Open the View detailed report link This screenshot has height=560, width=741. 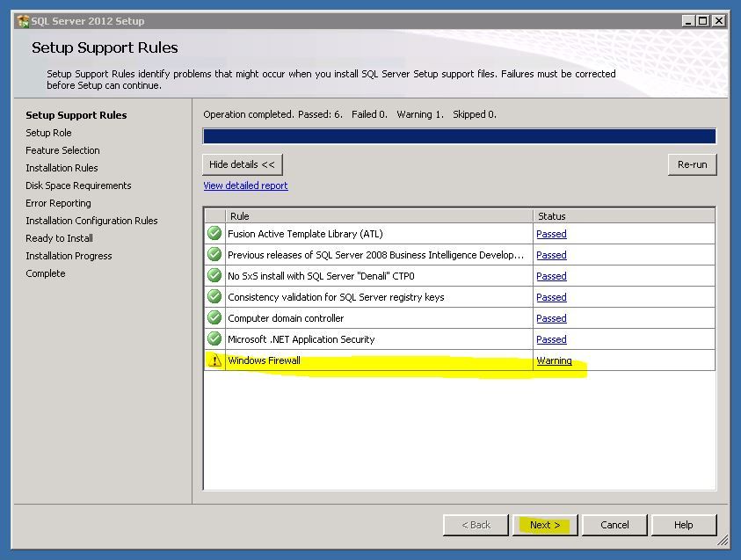point(245,185)
